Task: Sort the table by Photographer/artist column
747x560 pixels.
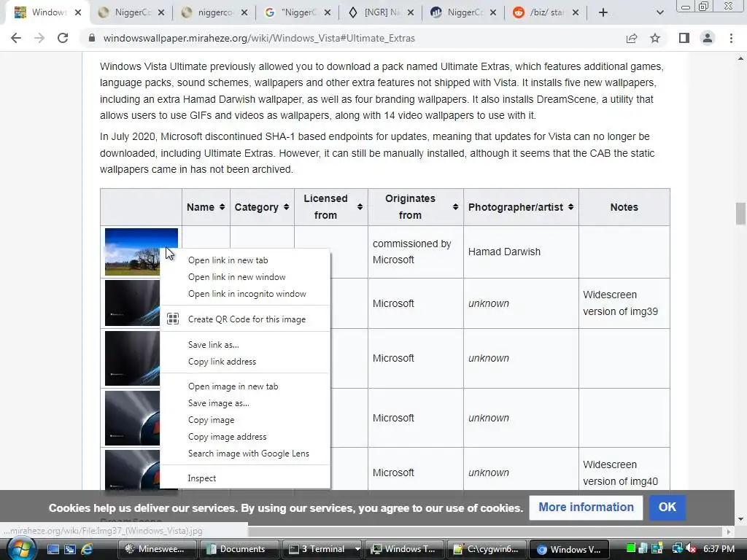Action: (x=570, y=207)
